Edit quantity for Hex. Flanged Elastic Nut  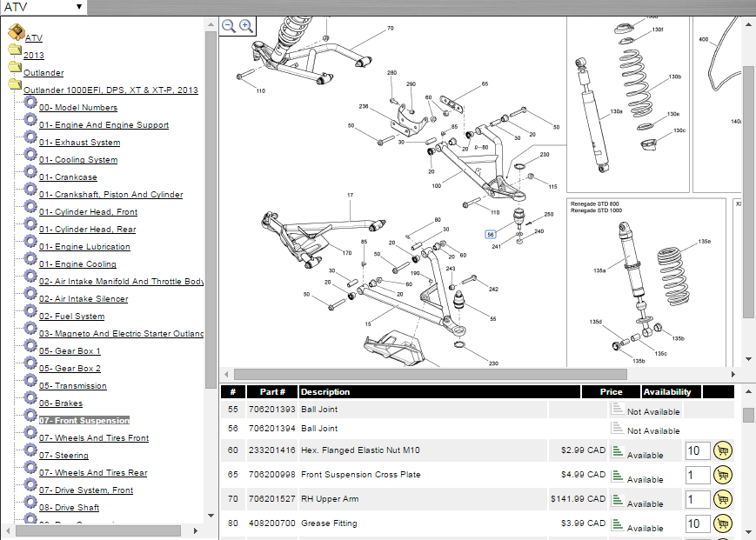pyautogui.click(x=697, y=451)
